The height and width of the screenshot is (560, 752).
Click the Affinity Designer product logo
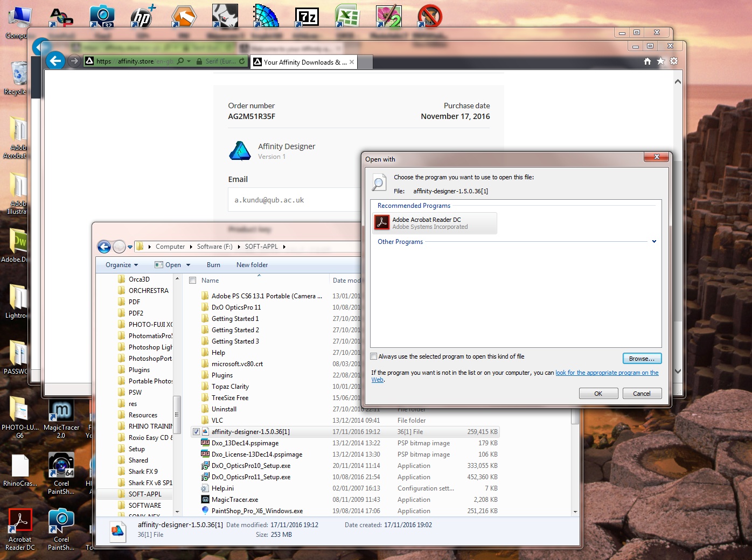[x=240, y=151]
